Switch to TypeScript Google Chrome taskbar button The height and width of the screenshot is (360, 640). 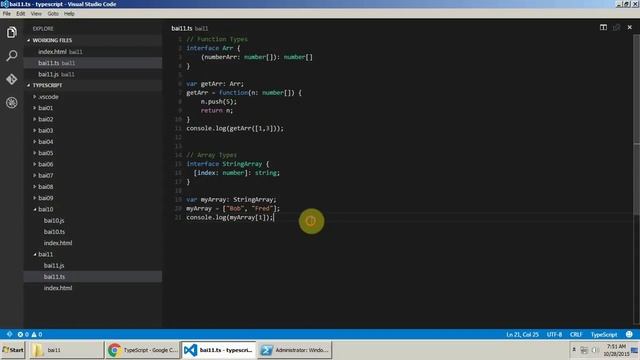click(x=142, y=350)
